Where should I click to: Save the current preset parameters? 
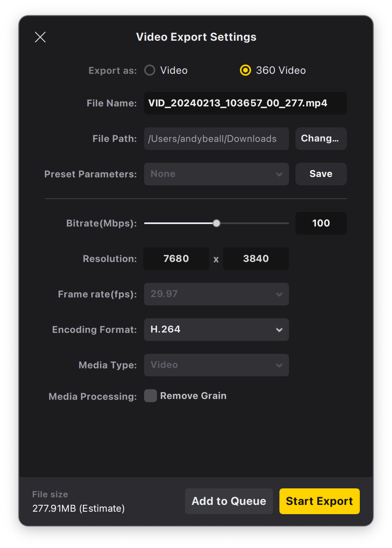[x=321, y=174]
